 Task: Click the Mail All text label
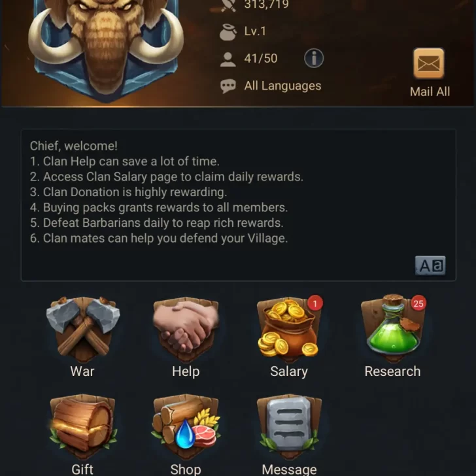pos(430,92)
